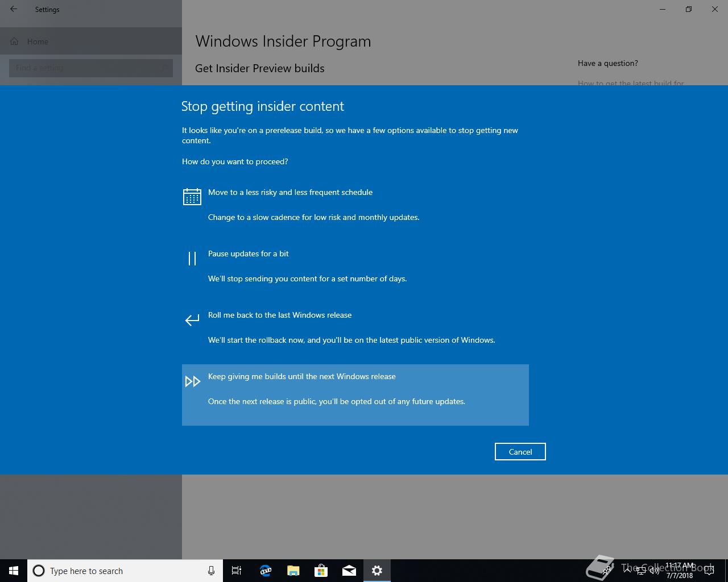Click the return arrow rollback icon
This screenshot has height=582, width=728.
[x=192, y=320]
